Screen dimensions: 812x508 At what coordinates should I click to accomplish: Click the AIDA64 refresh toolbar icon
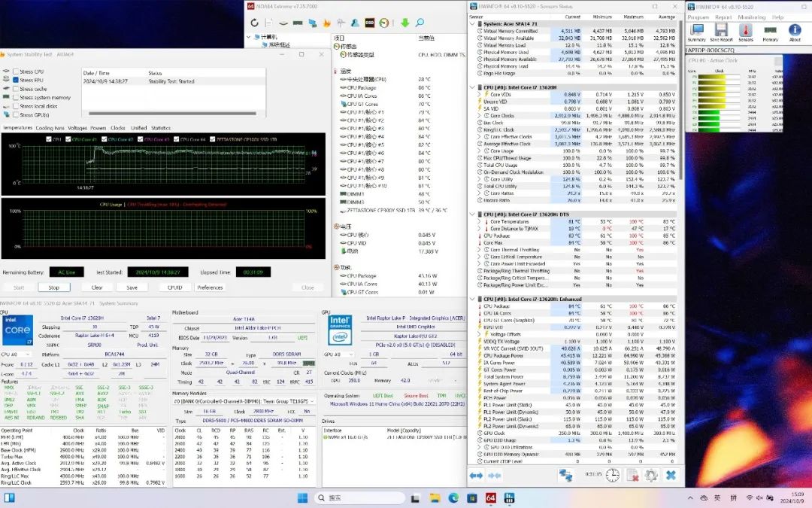[x=254, y=23]
